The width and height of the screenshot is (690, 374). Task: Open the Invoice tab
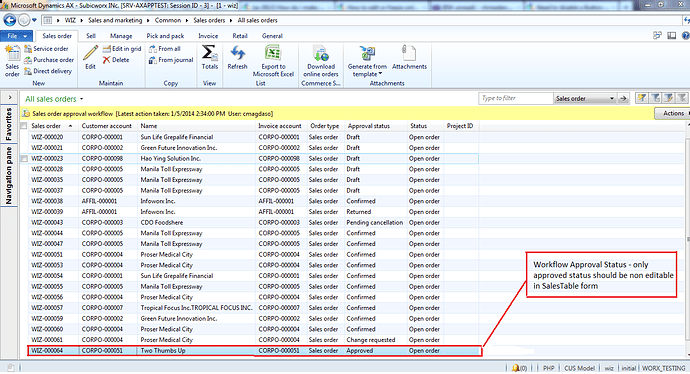(x=208, y=36)
